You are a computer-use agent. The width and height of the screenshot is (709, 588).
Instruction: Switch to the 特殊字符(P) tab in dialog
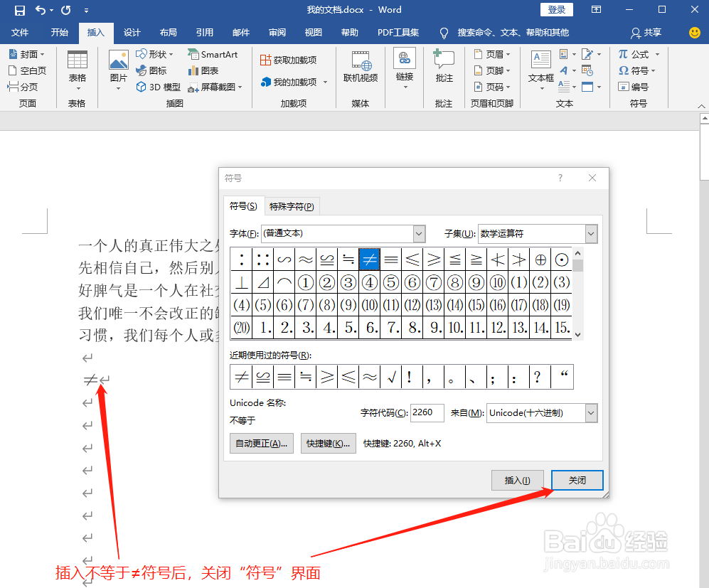click(x=292, y=206)
